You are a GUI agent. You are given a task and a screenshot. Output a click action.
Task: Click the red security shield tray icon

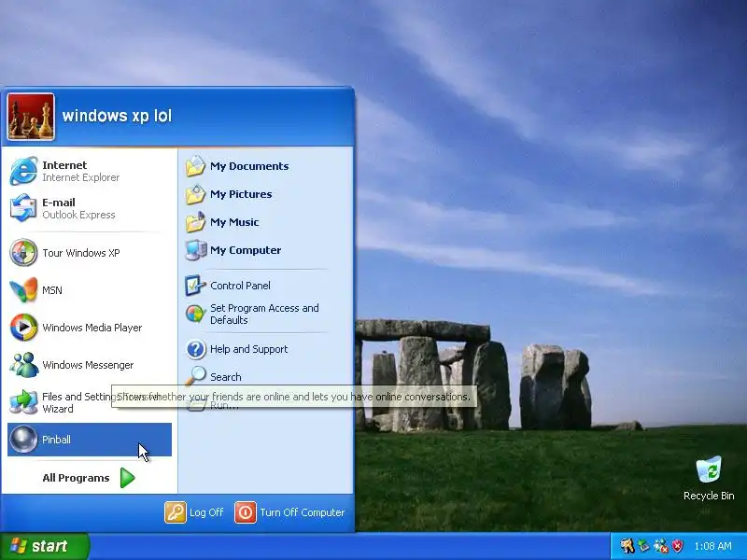point(678,546)
